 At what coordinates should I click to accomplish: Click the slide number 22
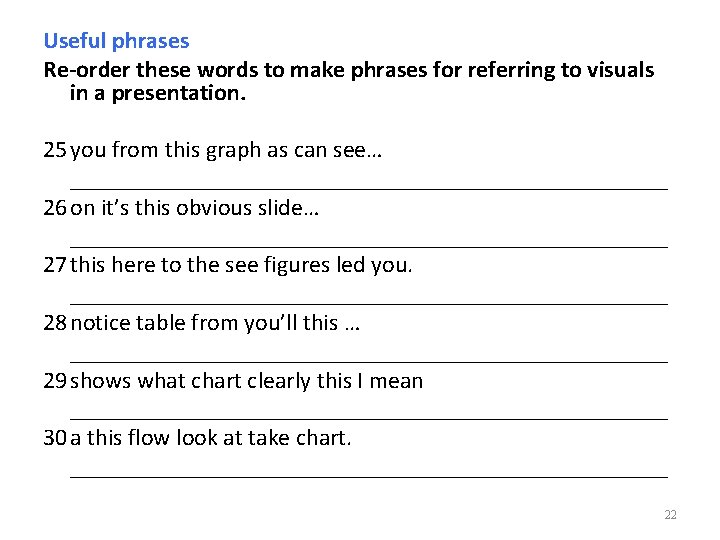point(670,515)
